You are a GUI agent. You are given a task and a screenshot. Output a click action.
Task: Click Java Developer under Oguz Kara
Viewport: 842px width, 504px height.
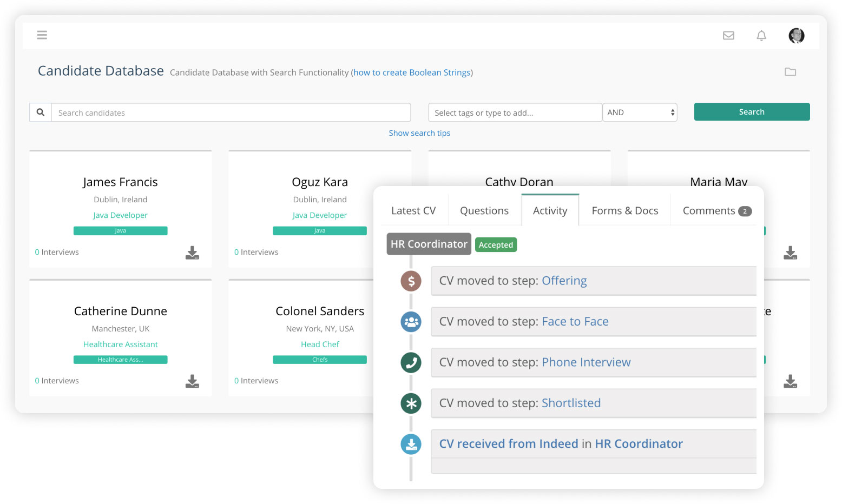[x=320, y=215]
